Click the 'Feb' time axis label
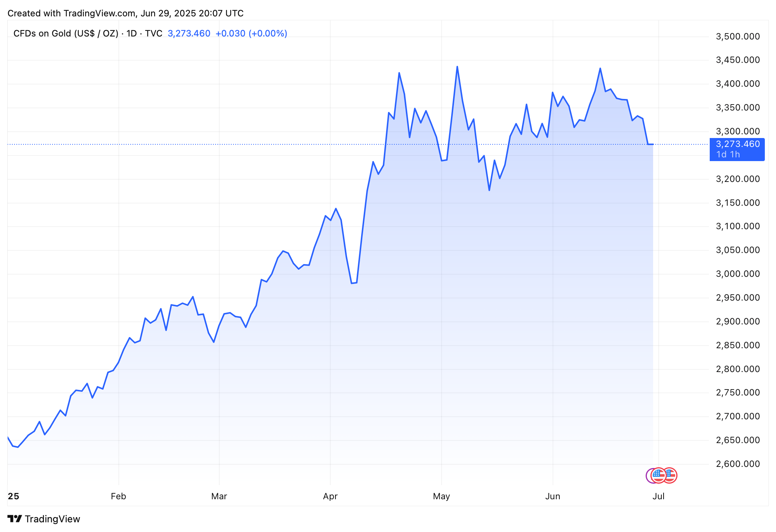 [118, 496]
